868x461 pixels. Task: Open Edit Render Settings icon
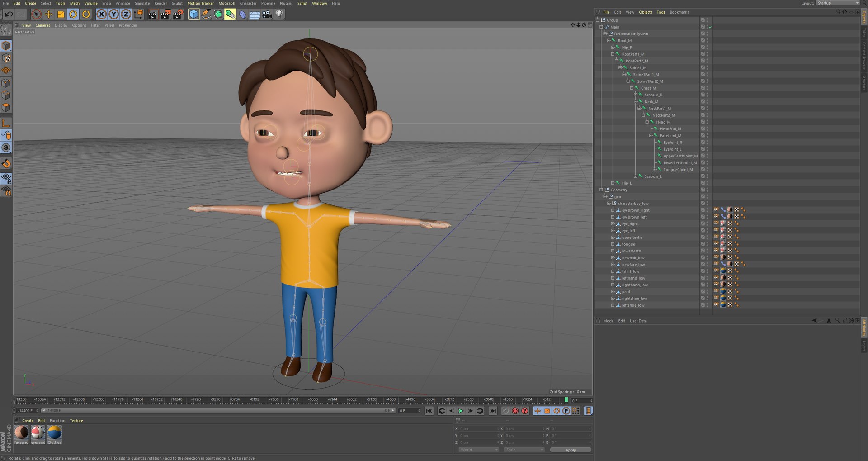178,14
